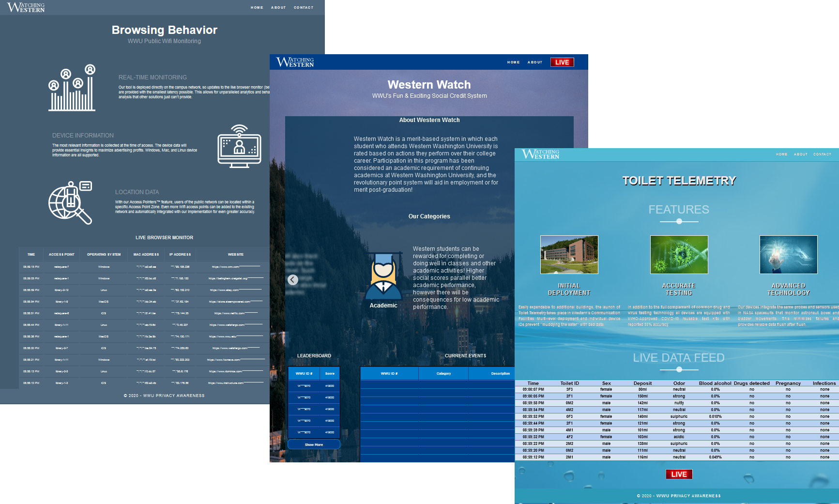Click the device information monitor icon
This screenshot has height=504, width=839.
(239, 146)
